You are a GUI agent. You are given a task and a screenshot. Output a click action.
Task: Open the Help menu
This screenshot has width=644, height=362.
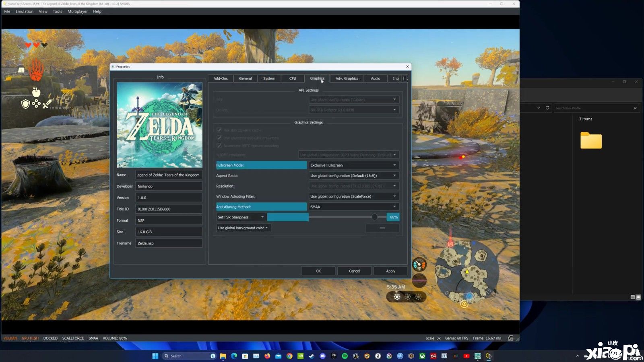coord(97,11)
